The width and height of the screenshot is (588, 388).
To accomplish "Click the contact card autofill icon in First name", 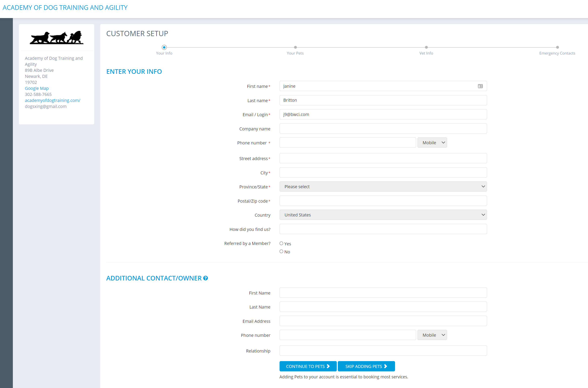I will [480, 86].
